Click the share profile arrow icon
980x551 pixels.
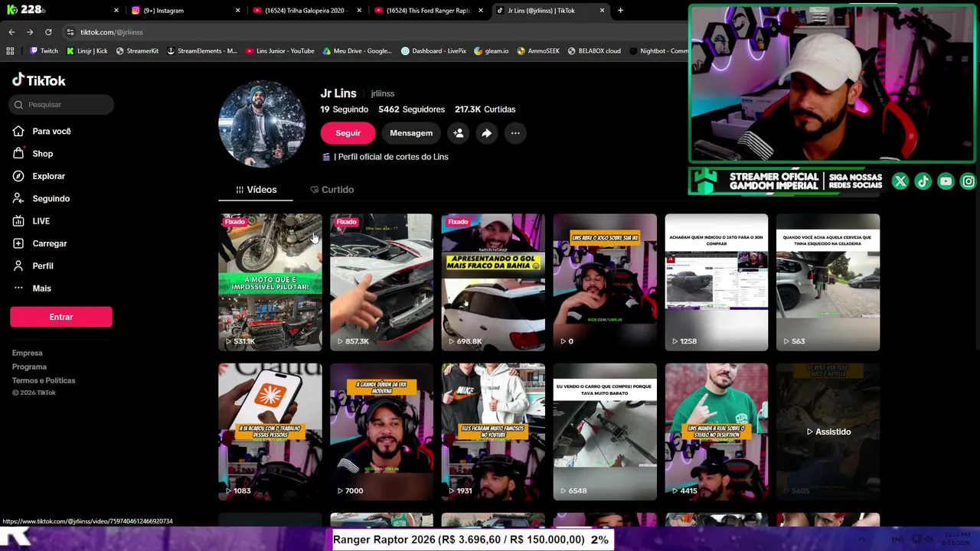(x=486, y=133)
